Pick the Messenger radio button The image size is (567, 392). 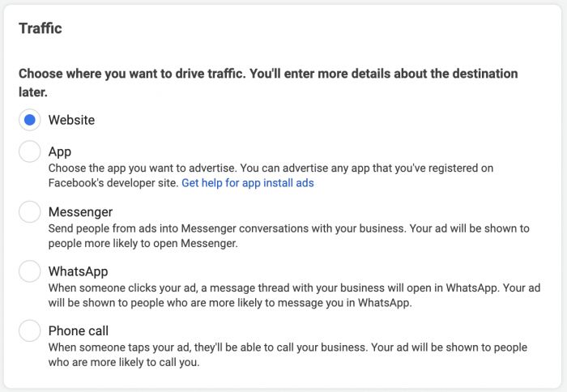point(29,212)
